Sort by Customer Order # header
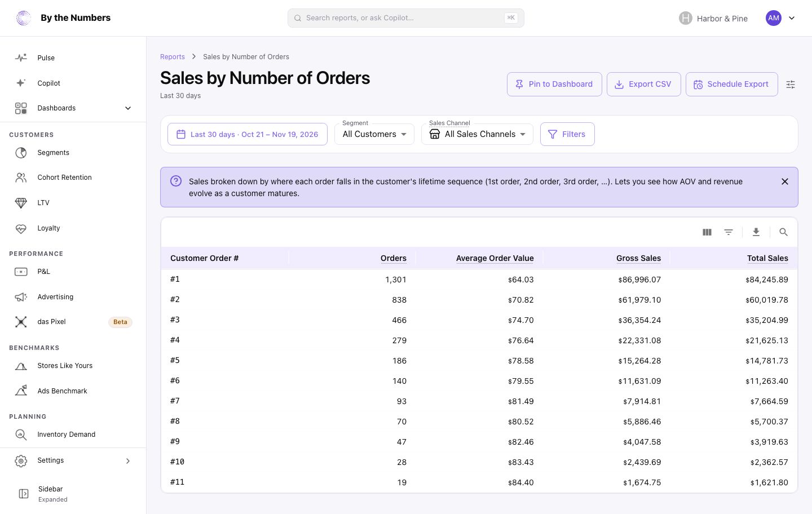The image size is (812, 514). click(x=205, y=258)
